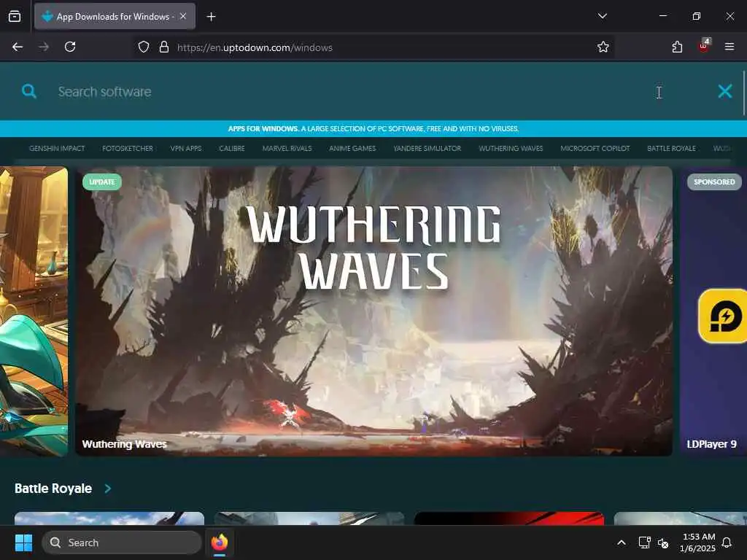The height and width of the screenshot is (560, 747).
Task: Open the Wuthering Waves featured banner
Action: (374, 311)
